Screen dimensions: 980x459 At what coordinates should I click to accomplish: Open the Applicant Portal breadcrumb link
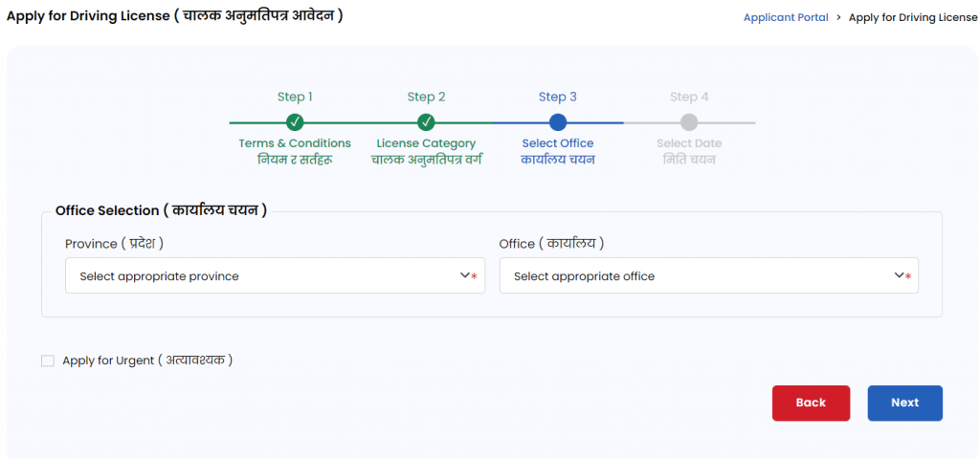(786, 18)
